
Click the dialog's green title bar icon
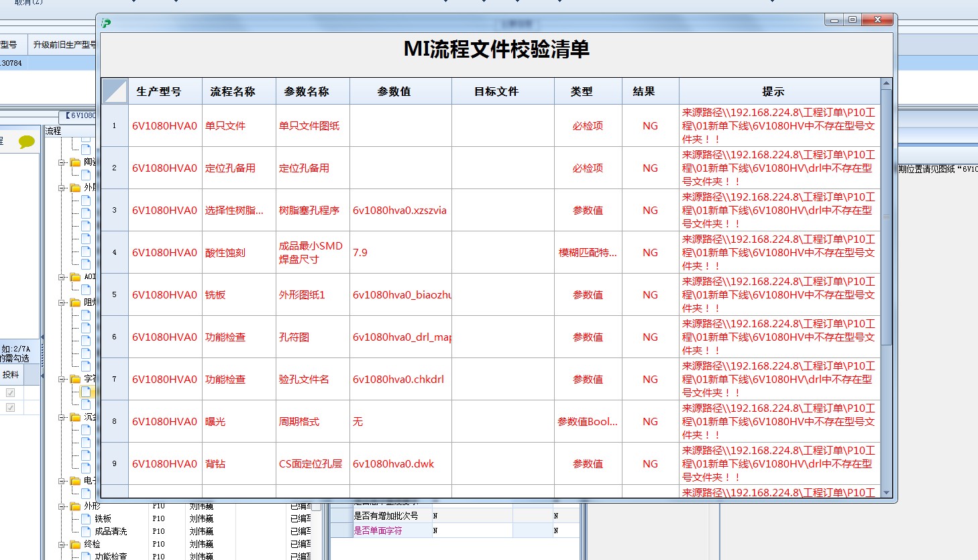[x=106, y=23]
